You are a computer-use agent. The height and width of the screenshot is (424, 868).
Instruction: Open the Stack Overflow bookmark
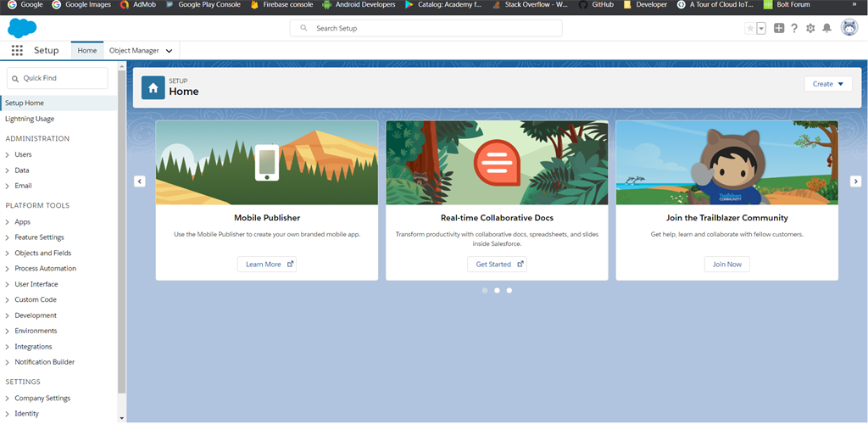coord(530,4)
